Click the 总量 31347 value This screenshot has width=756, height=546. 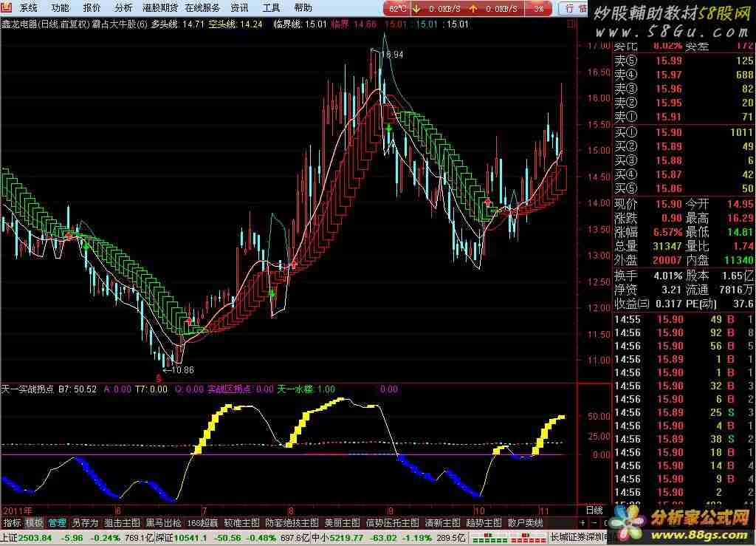tap(667, 246)
